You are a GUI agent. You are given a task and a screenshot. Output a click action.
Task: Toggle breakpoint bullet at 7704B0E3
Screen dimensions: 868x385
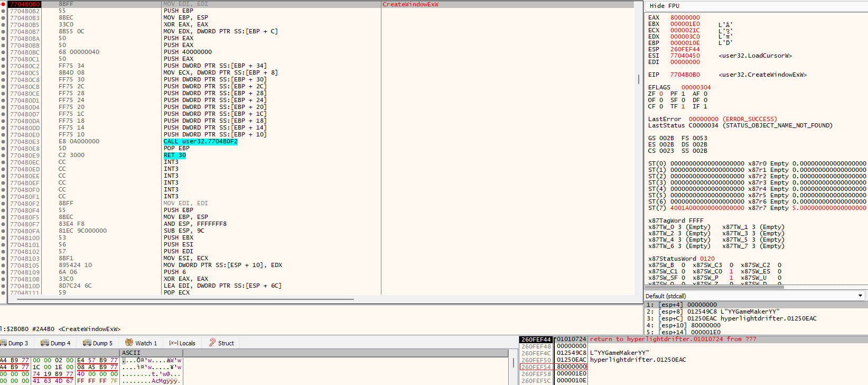pyautogui.click(x=3, y=142)
